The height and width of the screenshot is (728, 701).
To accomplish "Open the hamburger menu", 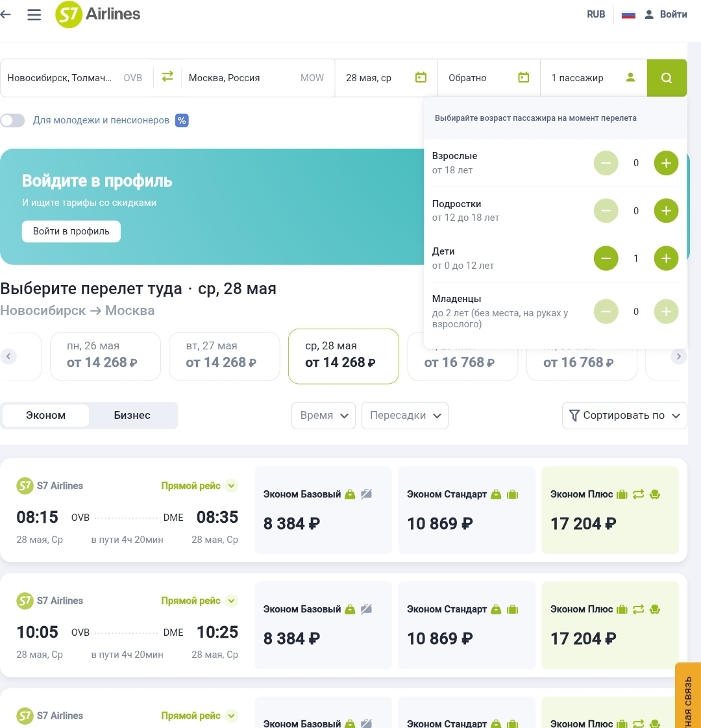I will (x=34, y=14).
